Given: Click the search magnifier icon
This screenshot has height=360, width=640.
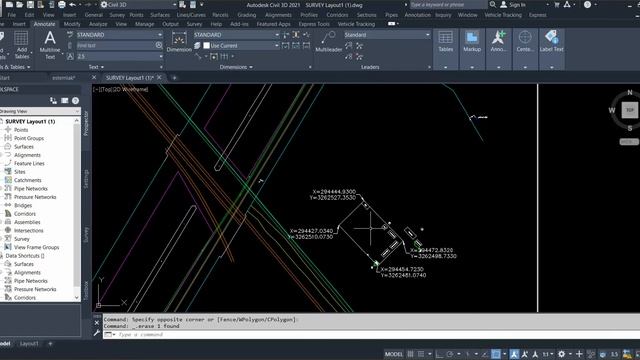Looking at the screenshot, I should 493,4.
